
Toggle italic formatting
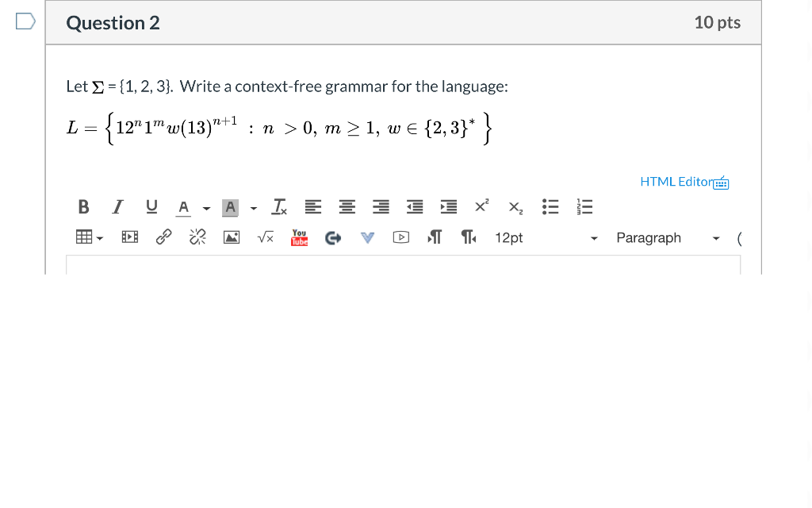117,206
